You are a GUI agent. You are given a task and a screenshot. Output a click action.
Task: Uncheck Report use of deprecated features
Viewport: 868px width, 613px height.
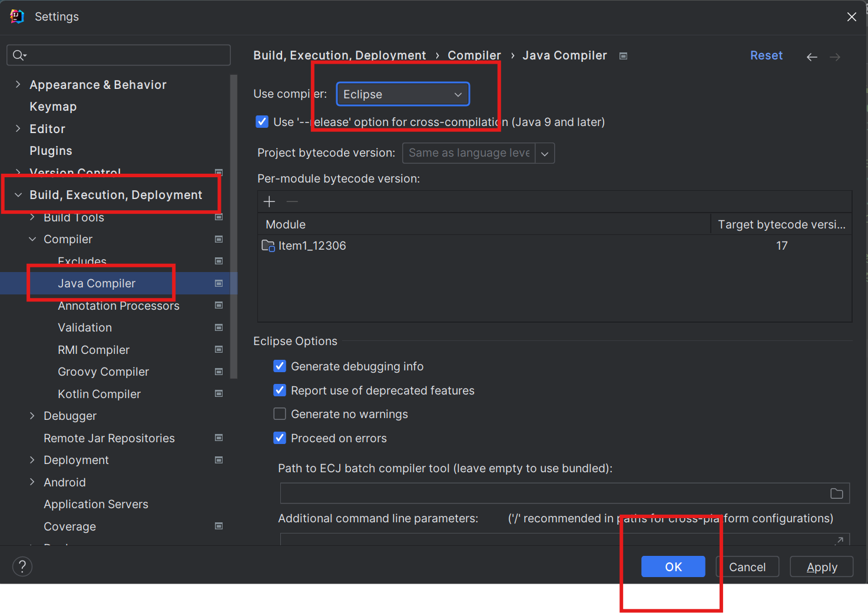point(280,390)
